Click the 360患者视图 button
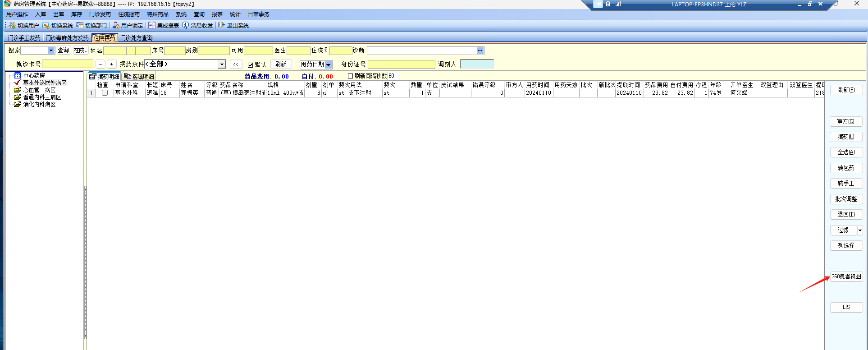 [x=846, y=276]
